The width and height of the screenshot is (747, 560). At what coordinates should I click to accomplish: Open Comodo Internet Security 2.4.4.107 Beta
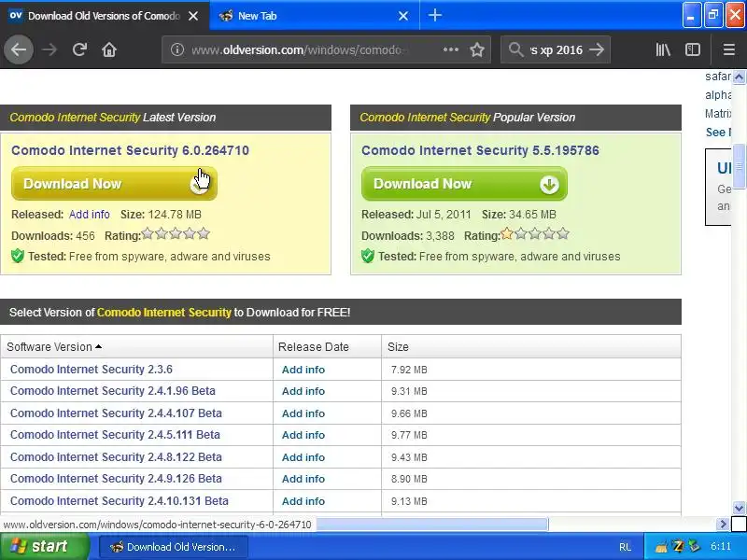[x=116, y=413]
